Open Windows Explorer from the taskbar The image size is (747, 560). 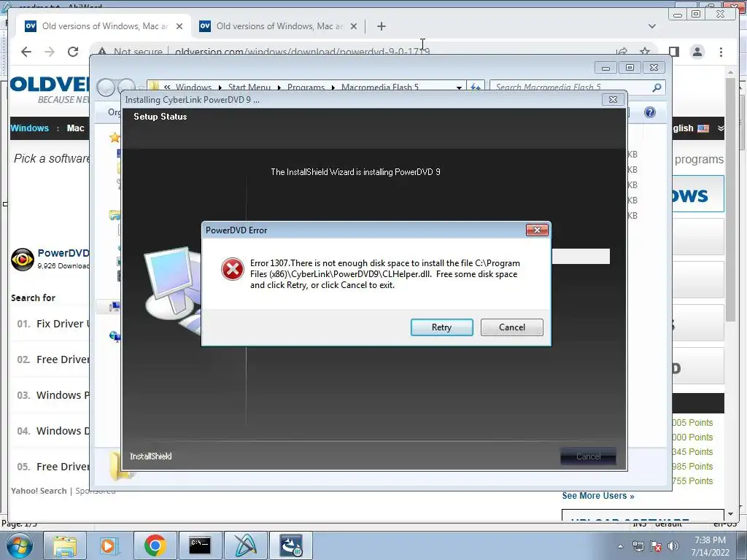(x=65, y=545)
